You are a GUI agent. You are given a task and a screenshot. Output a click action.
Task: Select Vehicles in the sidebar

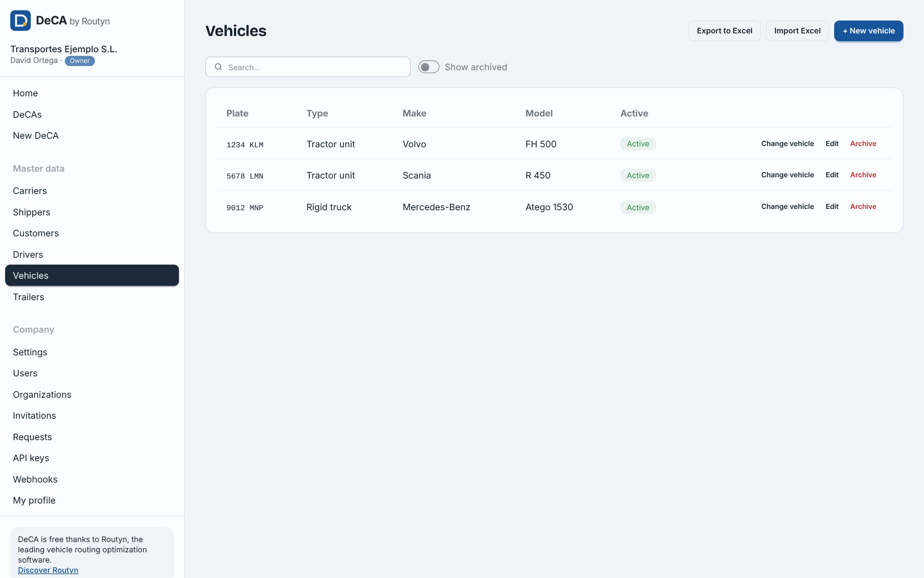(92, 275)
